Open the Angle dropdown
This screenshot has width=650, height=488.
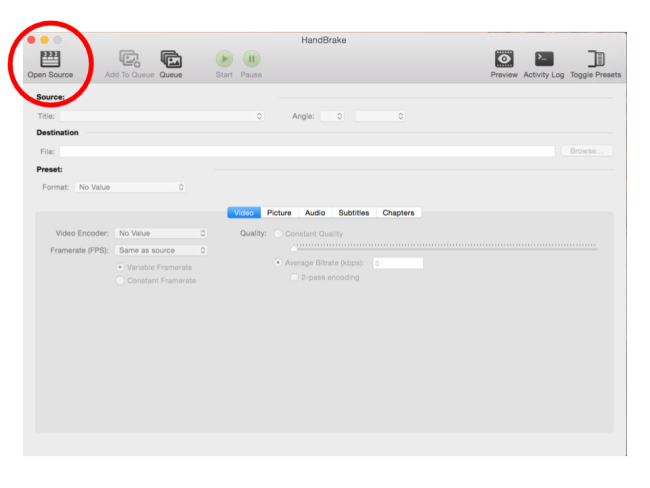pyautogui.click(x=332, y=116)
